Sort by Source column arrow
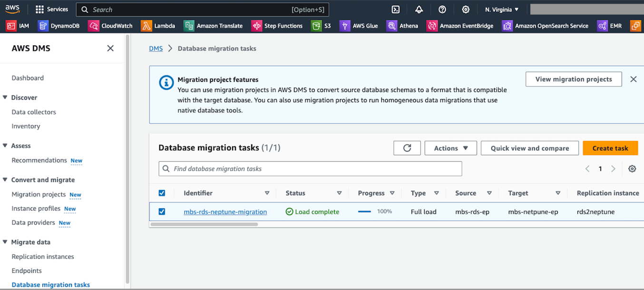Screen dimensions: 644x290 [489, 193]
